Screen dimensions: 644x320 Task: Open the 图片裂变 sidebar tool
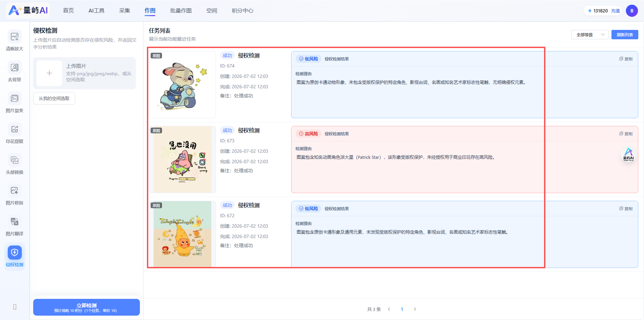pos(14,102)
